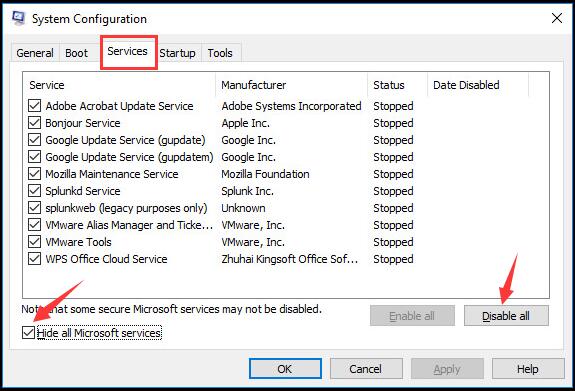Image resolution: width=575 pixels, height=391 pixels.
Task: Click the Apply button
Action: click(447, 369)
